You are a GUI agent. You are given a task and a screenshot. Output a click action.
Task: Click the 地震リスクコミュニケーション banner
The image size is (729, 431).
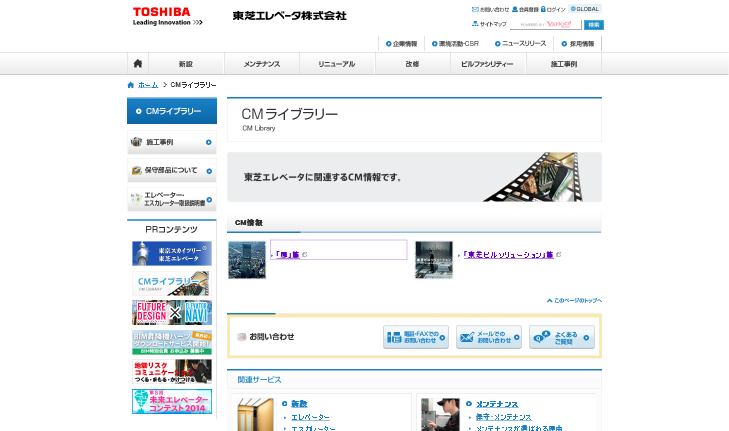coord(172,371)
